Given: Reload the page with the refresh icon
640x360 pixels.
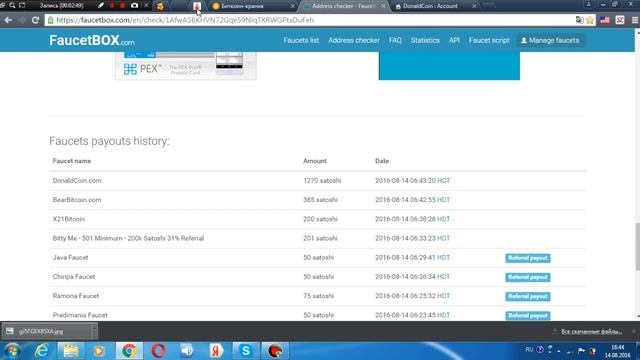Looking at the screenshot, I should pos(35,20).
